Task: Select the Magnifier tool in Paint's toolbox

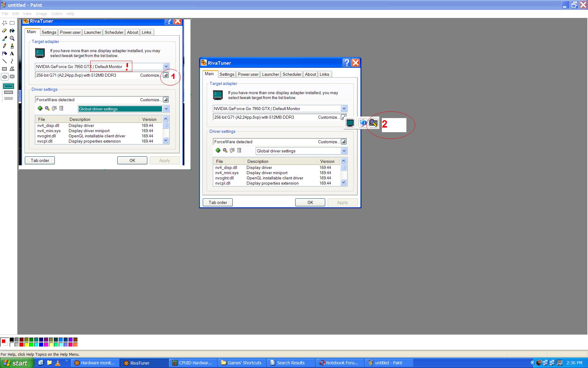Action: tap(12, 38)
